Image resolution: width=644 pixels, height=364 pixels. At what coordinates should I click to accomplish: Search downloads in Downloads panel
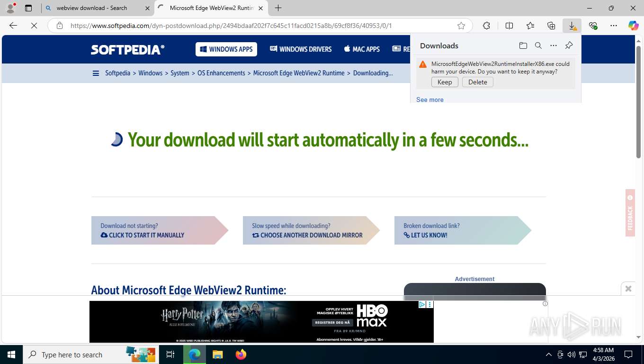point(538,45)
